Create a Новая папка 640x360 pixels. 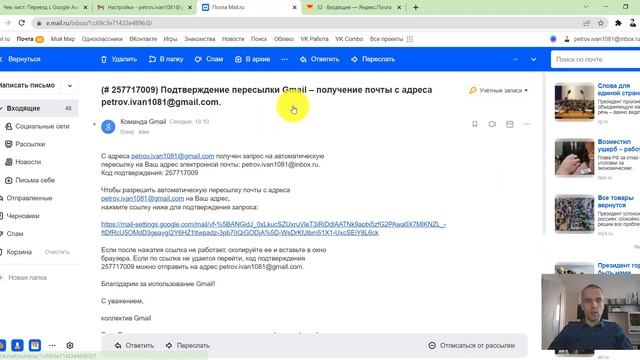(25, 278)
